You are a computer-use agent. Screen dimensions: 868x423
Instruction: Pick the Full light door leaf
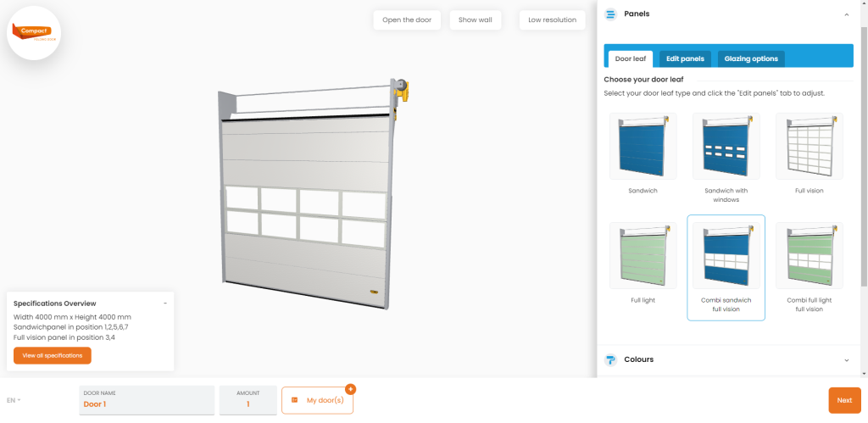[643, 256]
